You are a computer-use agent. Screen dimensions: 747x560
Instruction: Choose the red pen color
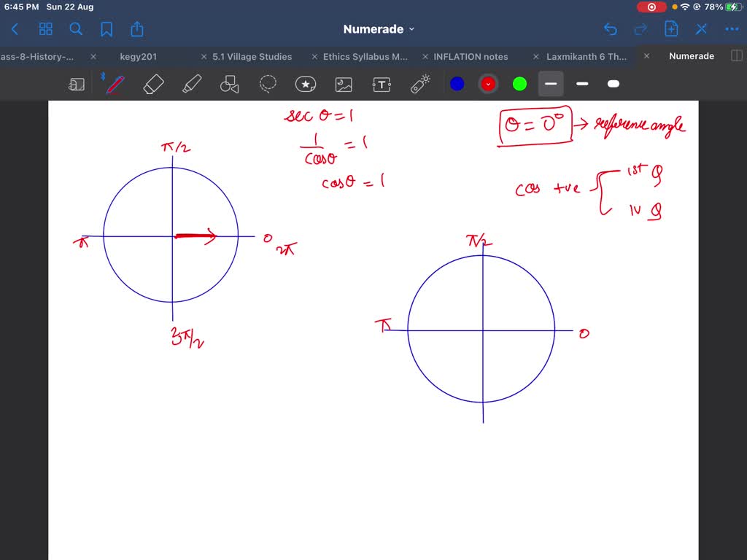click(488, 85)
